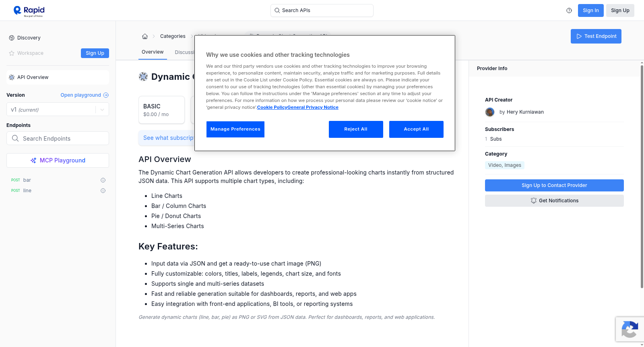Click Sign In button
The height and width of the screenshot is (347, 644).
590,10
